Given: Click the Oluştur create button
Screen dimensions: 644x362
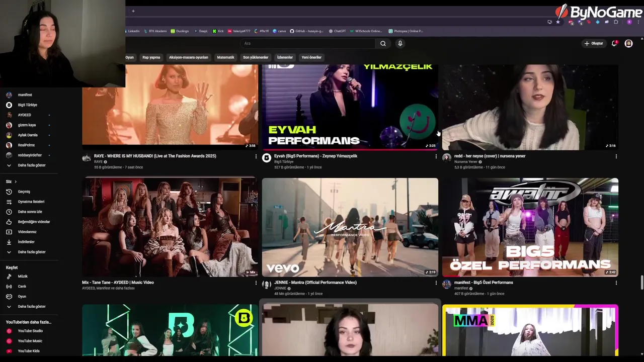Looking at the screenshot, I should click(594, 43).
